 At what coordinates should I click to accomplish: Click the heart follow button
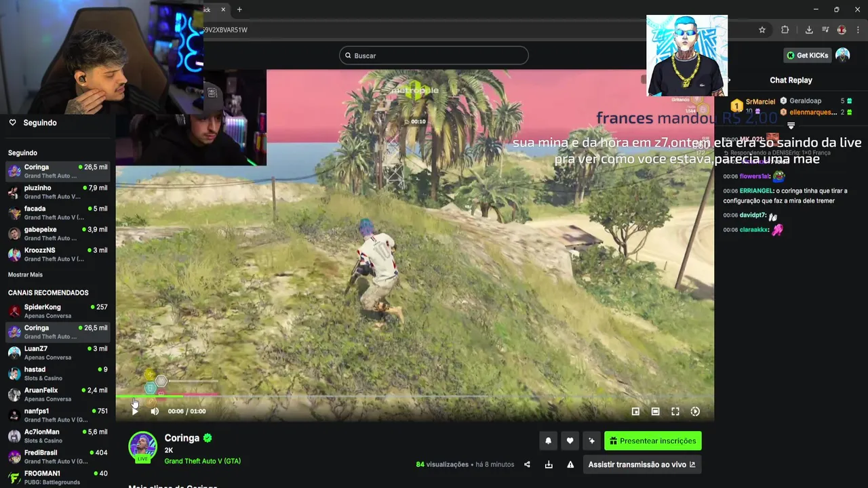click(570, 441)
